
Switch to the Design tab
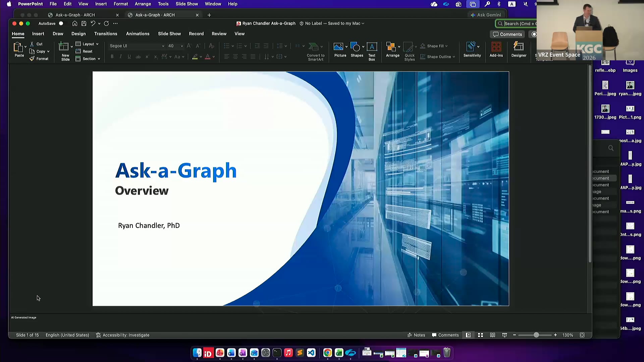tap(78, 34)
